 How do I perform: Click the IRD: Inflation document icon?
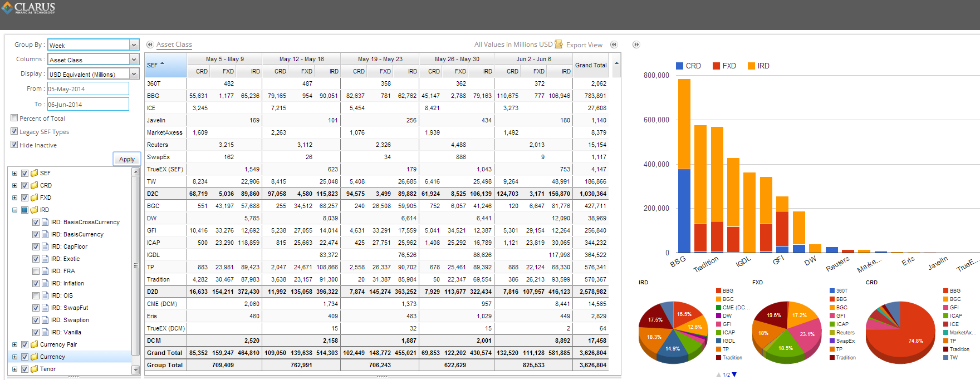coord(46,283)
